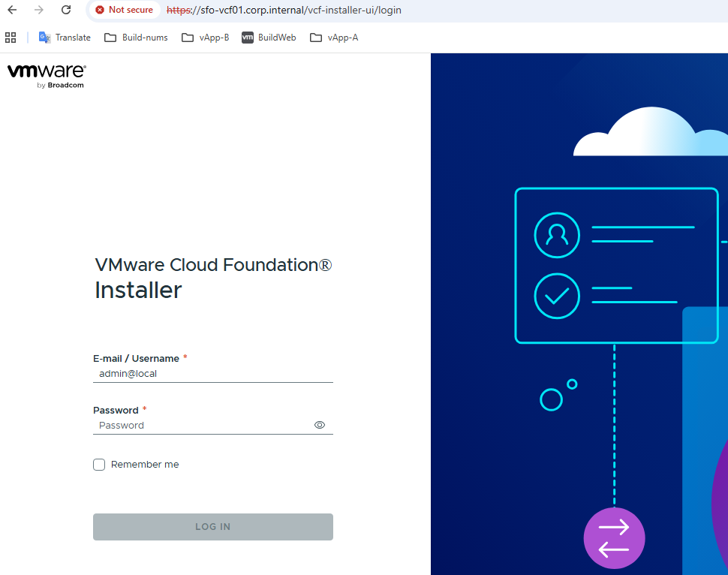Expand the vApp-A bookmark folder
This screenshot has height=575, width=728.
(x=334, y=38)
